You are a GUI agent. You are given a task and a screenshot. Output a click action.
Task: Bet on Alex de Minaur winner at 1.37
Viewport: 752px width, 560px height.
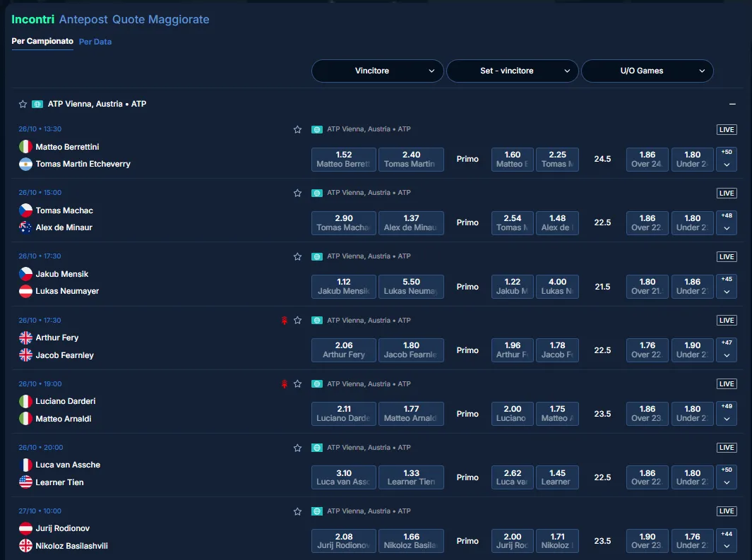[x=411, y=223]
